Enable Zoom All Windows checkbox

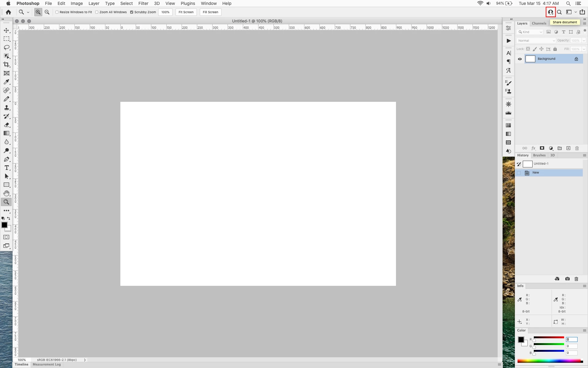tap(97, 12)
